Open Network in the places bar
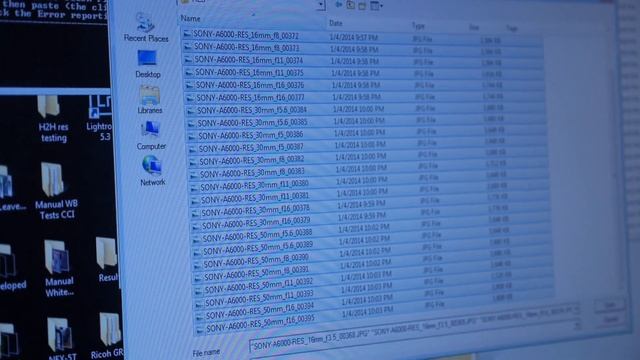 pos(152,171)
